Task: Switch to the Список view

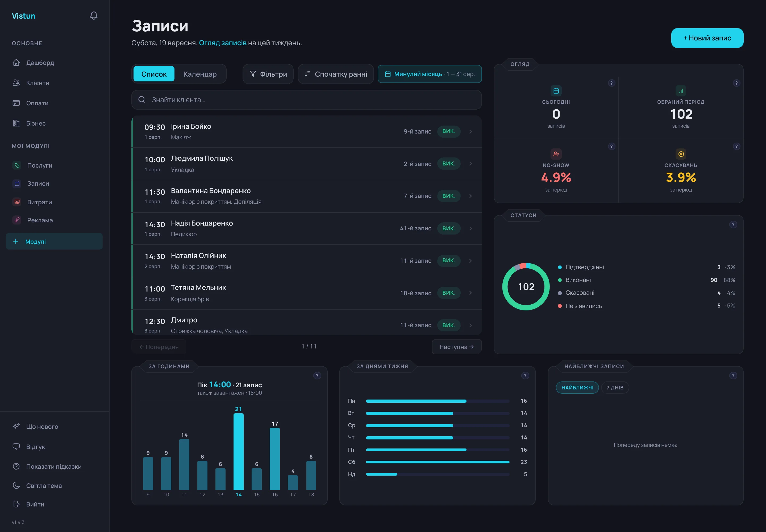Action: tap(154, 74)
